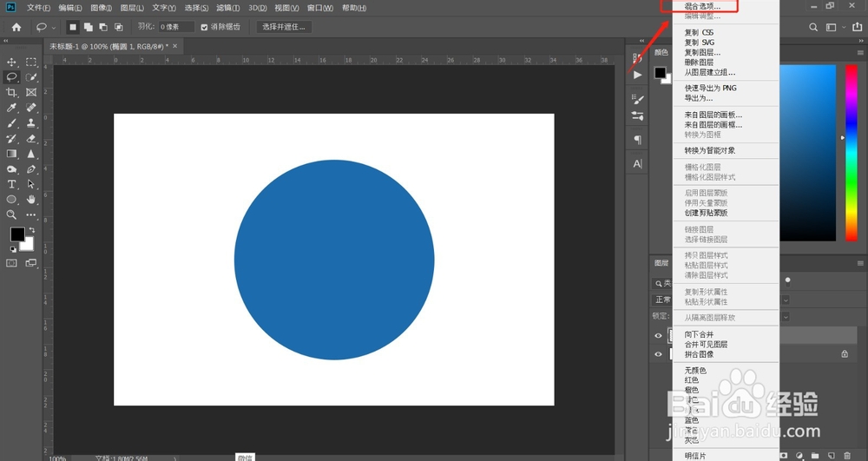The width and height of the screenshot is (868, 461).
Task: Click the 羽化 feather input field
Action: click(x=176, y=27)
